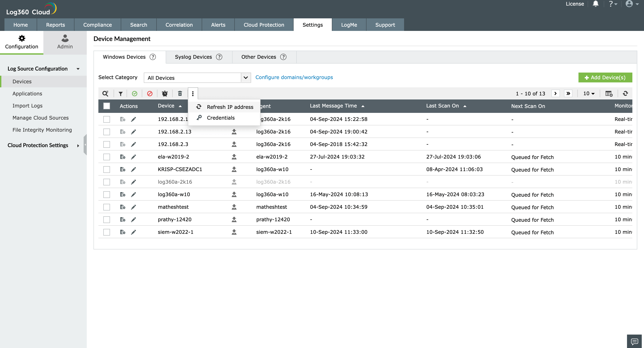The image size is (644, 348).
Task: Click the add/remove columns icon
Action: [609, 94]
